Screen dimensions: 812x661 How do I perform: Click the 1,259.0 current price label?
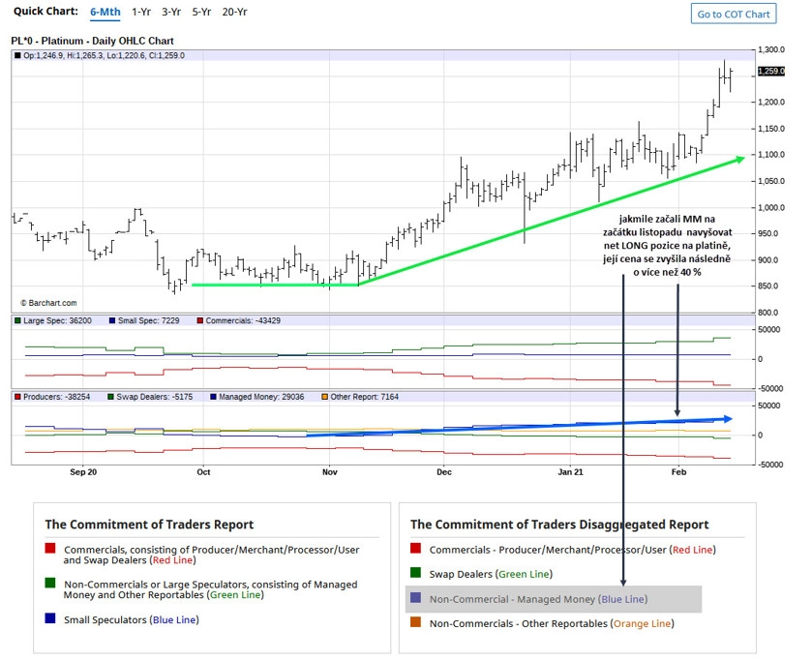click(771, 71)
